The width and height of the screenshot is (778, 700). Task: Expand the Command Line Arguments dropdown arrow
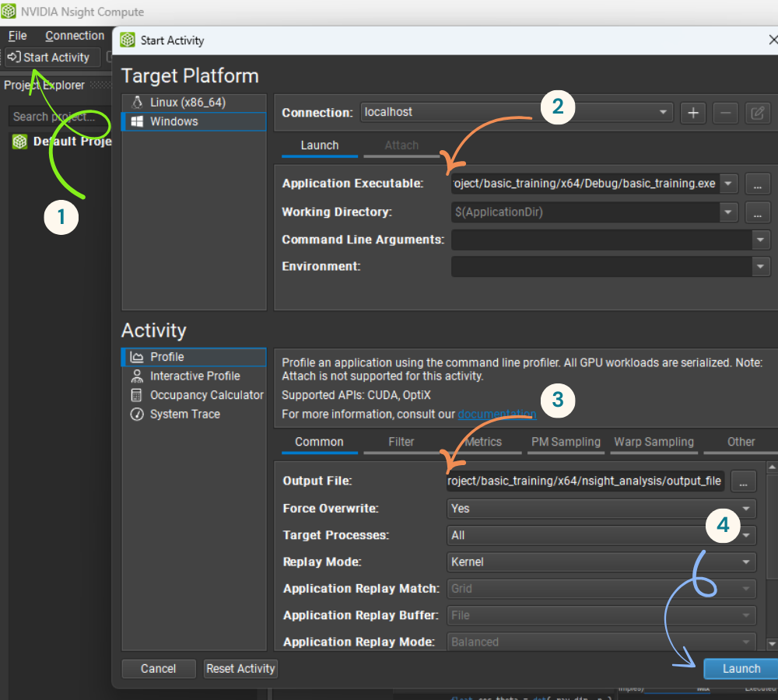[x=761, y=240]
